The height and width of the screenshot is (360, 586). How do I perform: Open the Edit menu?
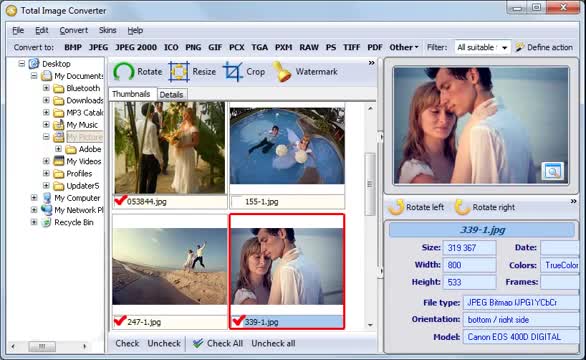pos(41,30)
